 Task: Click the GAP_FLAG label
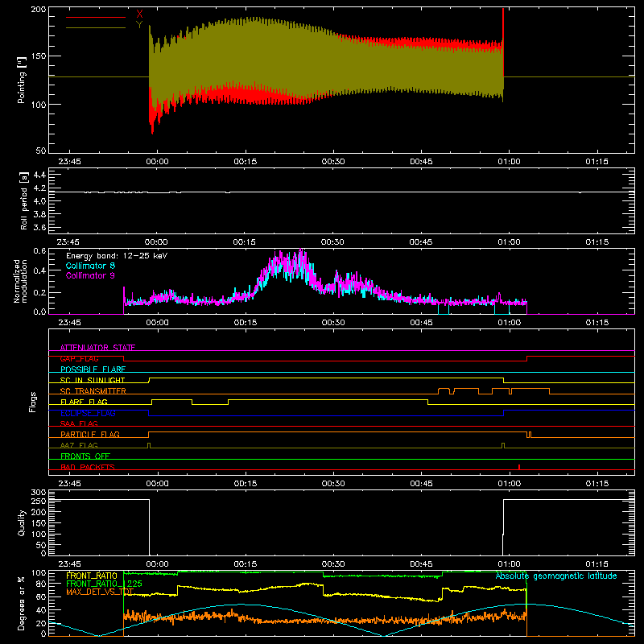point(79,358)
